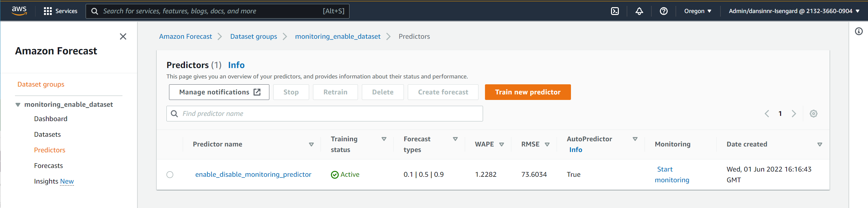Viewport: 868px width, 208px height.
Task: Focus the AWS services search field
Action: click(217, 11)
